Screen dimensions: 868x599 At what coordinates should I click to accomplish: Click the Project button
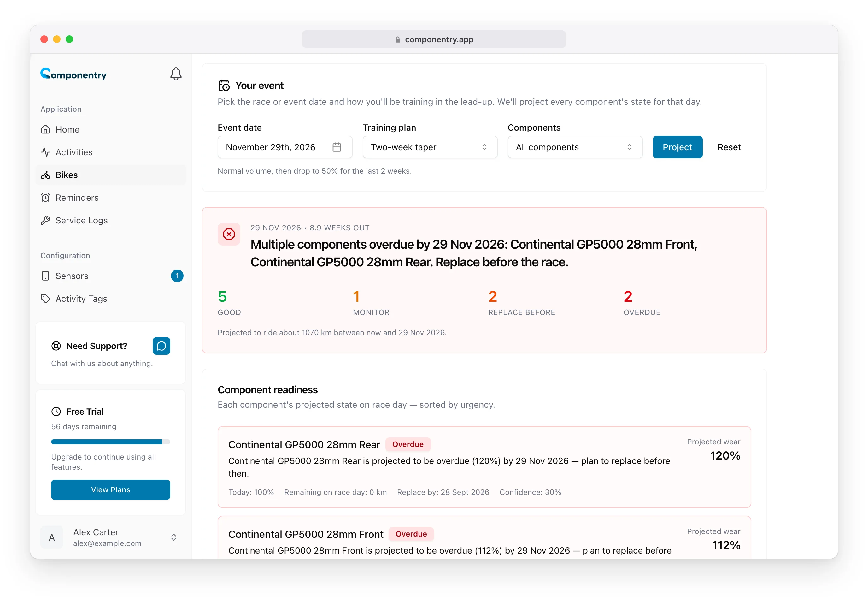[x=677, y=147]
